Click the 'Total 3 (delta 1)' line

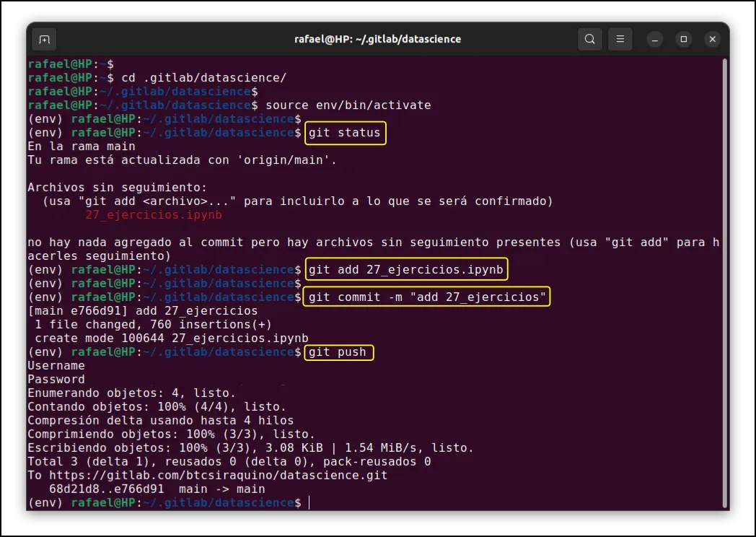[x=229, y=462]
